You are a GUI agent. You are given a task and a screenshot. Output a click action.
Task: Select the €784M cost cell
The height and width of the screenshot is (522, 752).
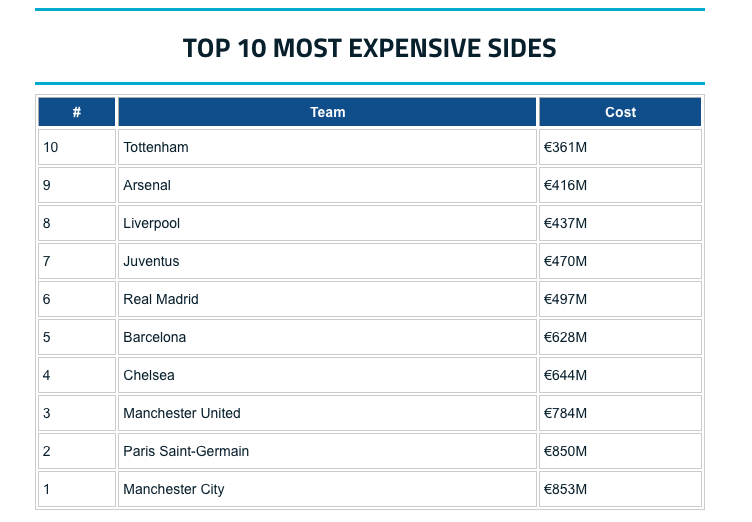click(565, 413)
